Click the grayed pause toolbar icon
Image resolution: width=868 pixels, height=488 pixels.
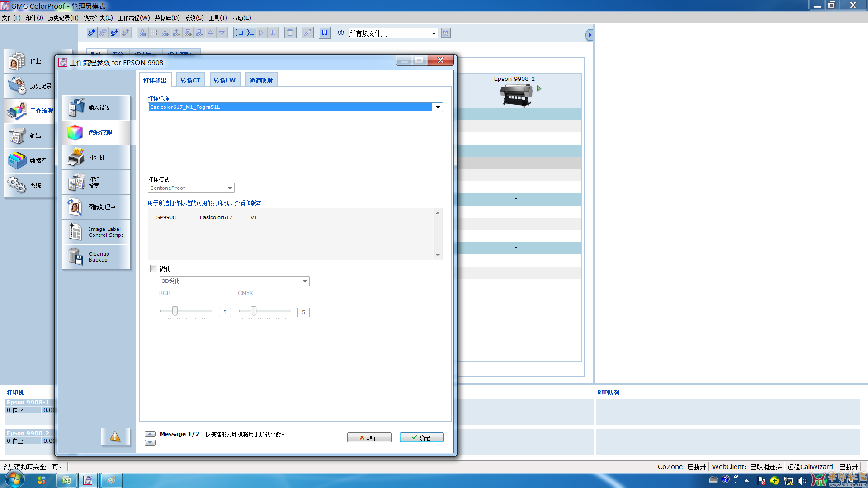coord(273,33)
